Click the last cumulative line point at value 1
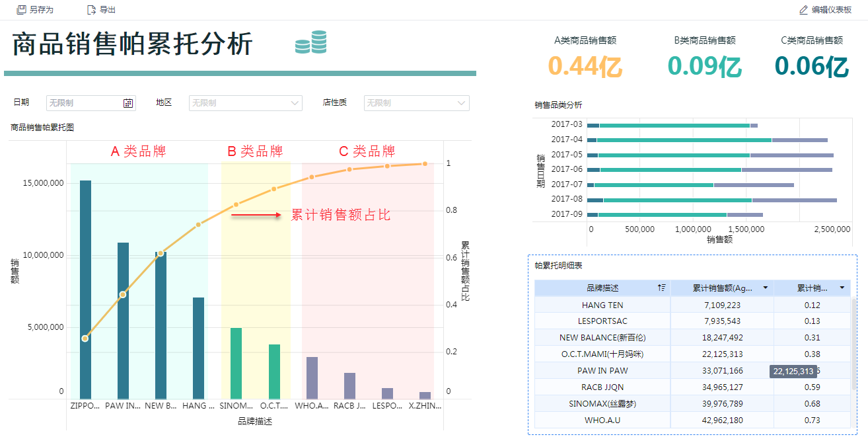Image resolution: width=868 pixels, height=437 pixels. tap(425, 163)
